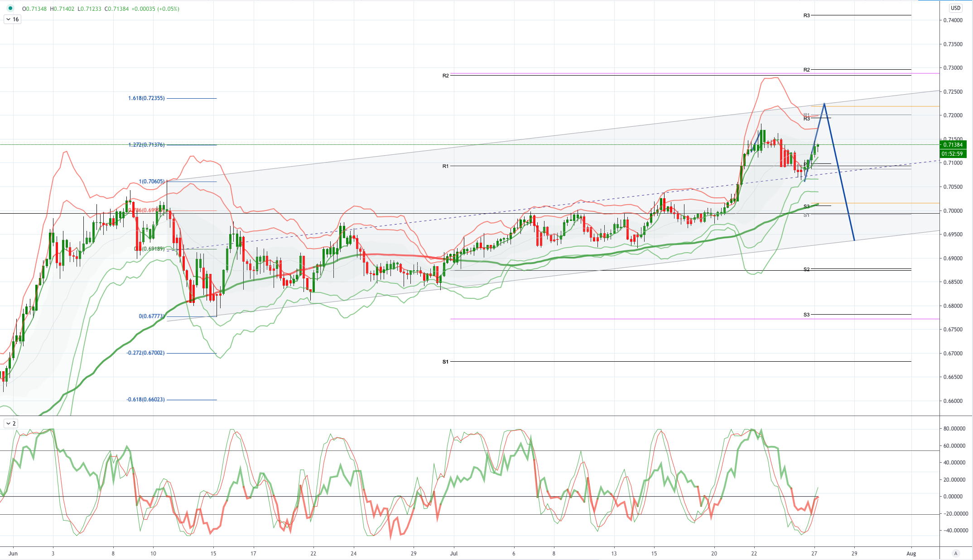Click the 0.67000 price axis label
The image size is (973, 560).
[x=953, y=353]
